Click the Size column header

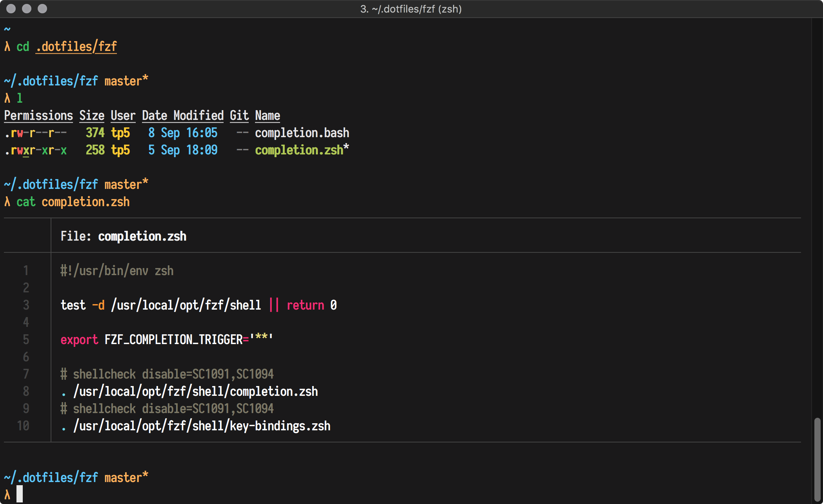click(92, 116)
